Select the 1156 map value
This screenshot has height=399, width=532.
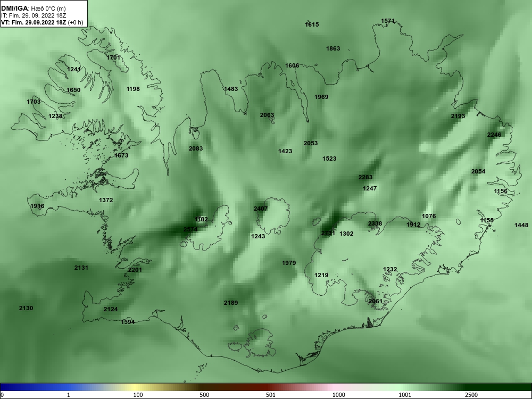pos(501,191)
